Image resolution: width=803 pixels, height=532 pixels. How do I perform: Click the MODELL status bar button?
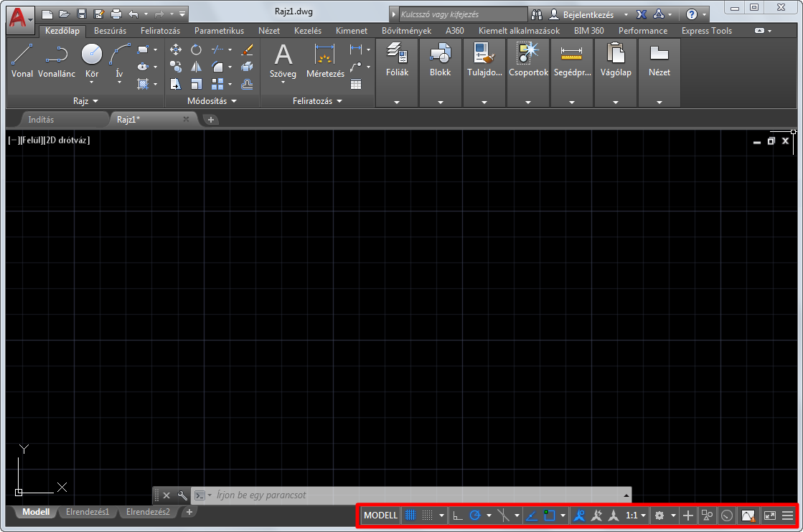point(380,516)
